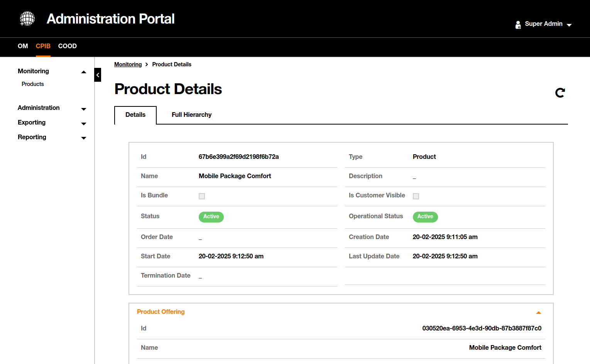Click the Name value in Details panel

tap(235, 176)
